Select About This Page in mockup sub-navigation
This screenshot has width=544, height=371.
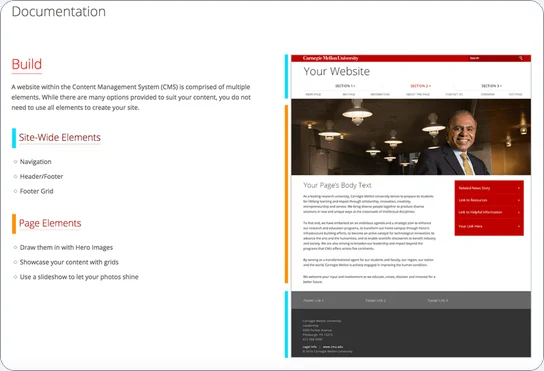(418, 94)
